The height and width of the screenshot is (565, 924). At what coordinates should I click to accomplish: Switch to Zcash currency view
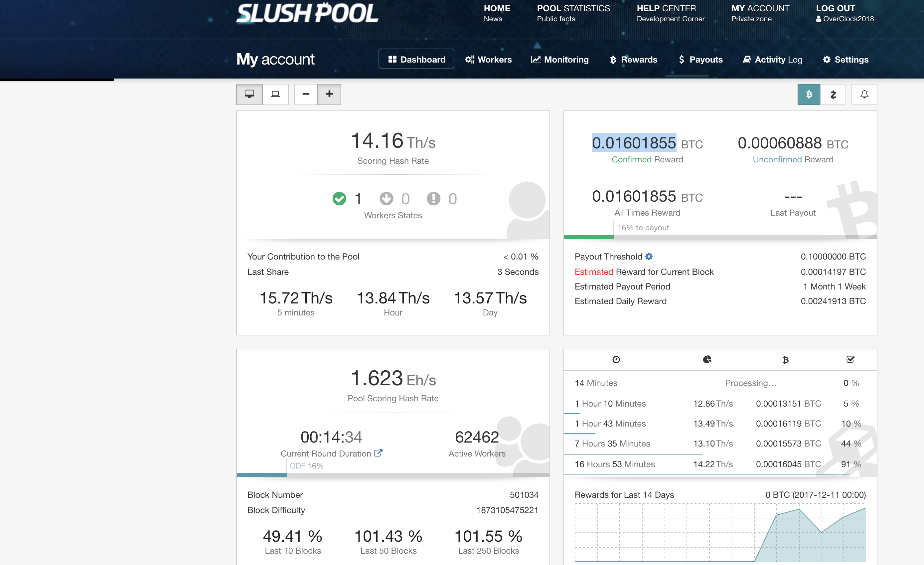(833, 94)
